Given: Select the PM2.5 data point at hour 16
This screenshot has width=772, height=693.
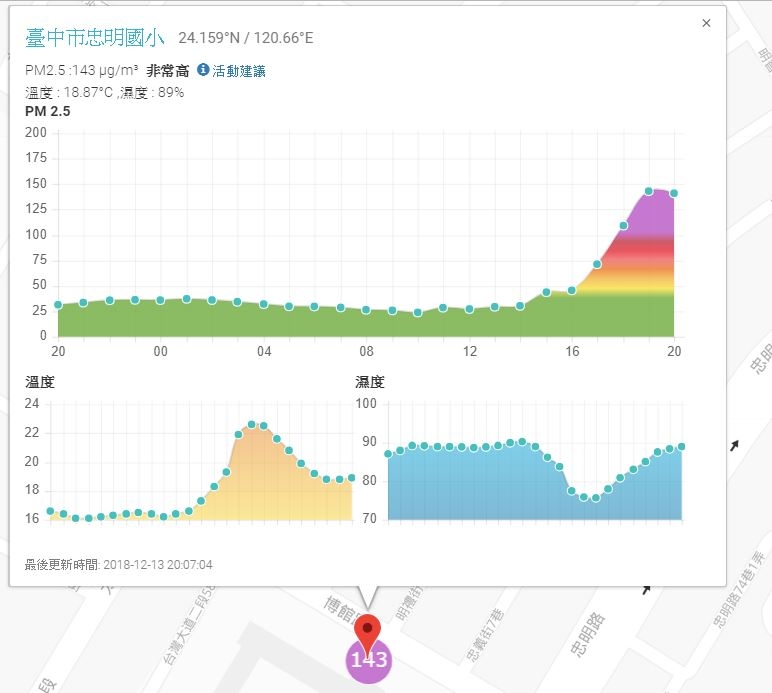Looking at the screenshot, I should point(572,290).
